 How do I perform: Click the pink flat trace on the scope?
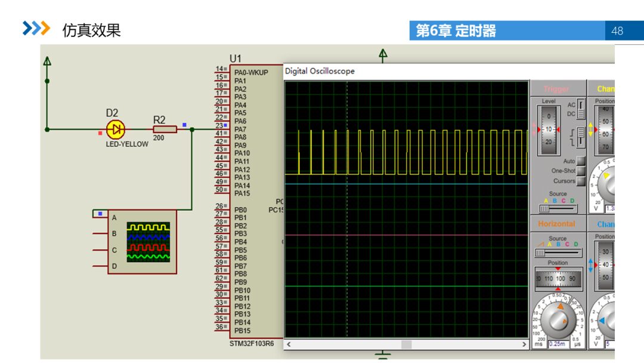[407, 235]
